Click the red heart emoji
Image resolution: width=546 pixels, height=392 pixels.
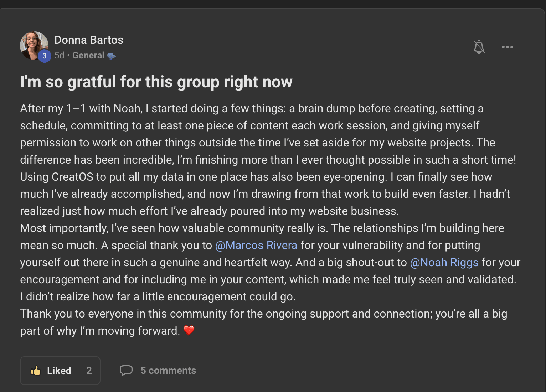tap(189, 330)
